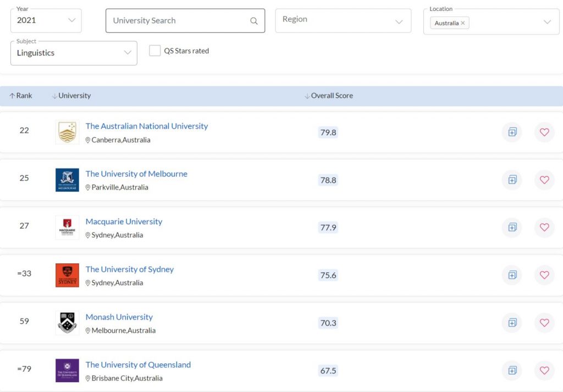This screenshot has height=392, width=563.
Task: Open The University of Queensland link
Action: [x=138, y=365]
